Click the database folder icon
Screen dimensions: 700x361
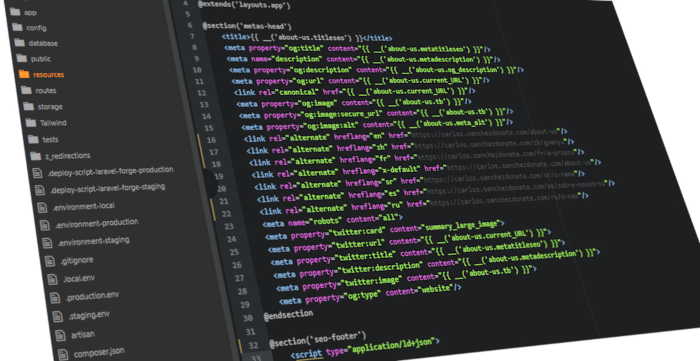20,42
